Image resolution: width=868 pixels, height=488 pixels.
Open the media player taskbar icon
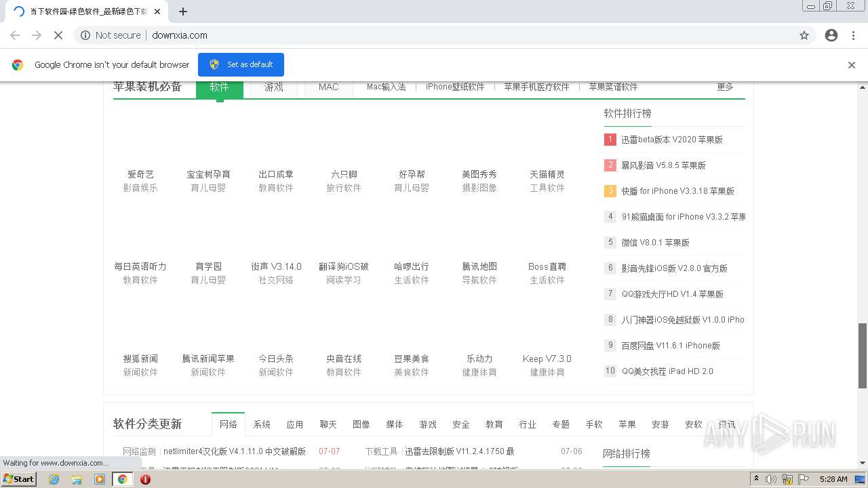pyautogui.click(x=100, y=479)
